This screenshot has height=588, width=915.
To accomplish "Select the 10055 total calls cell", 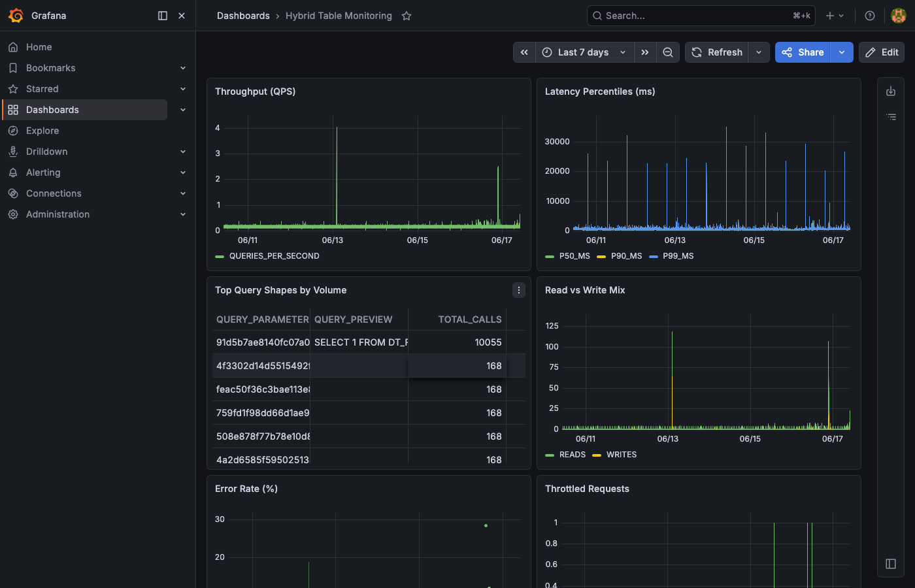I will (457, 342).
